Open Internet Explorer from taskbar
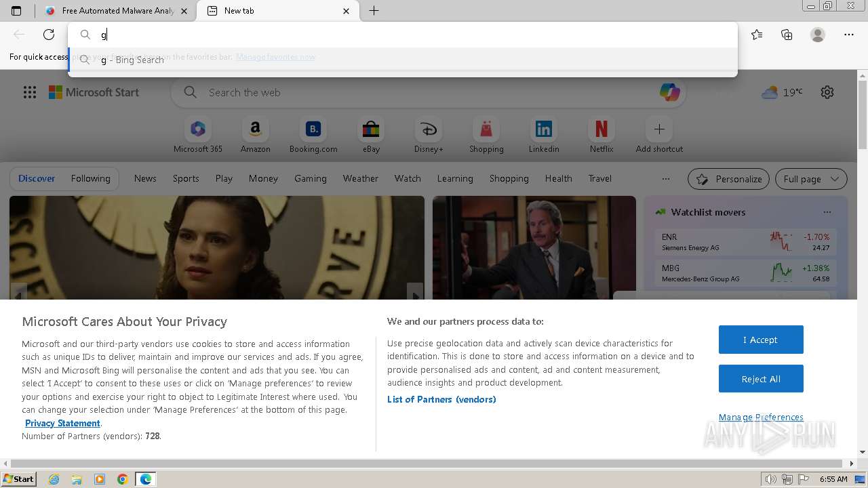Image resolution: width=868 pixels, height=488 pixels. pos(54,479)
